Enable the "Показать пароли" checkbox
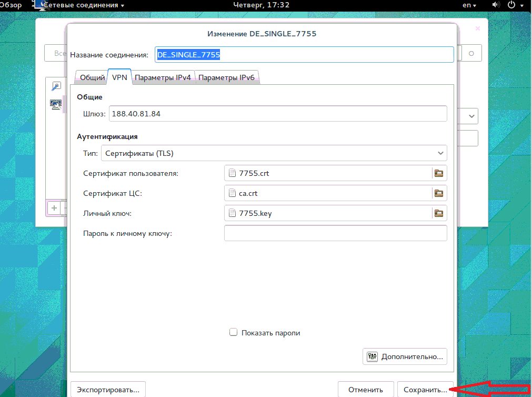 click(x=234, y=333)
